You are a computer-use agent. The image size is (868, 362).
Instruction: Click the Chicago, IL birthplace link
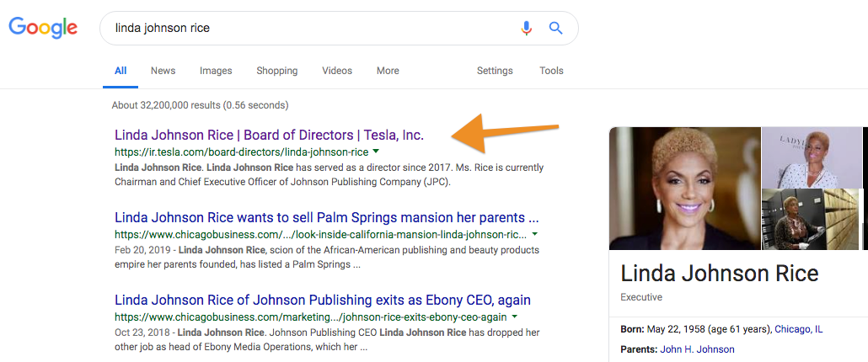(x=798, y=329)
